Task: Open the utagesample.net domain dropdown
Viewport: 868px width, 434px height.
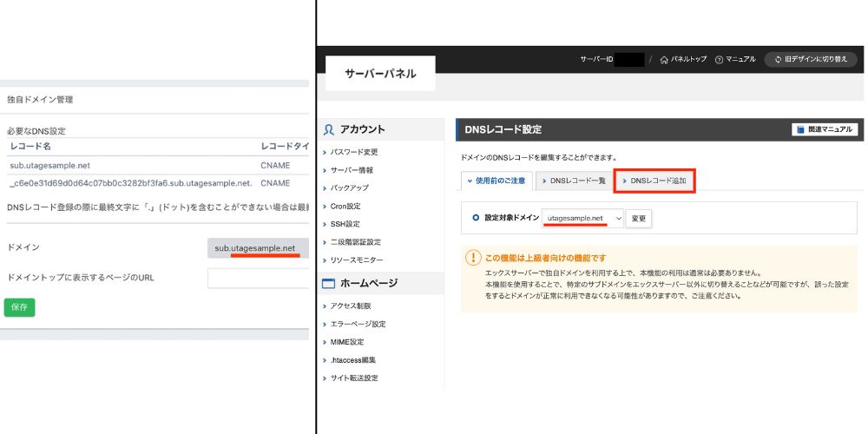Action: pos(584,218)
